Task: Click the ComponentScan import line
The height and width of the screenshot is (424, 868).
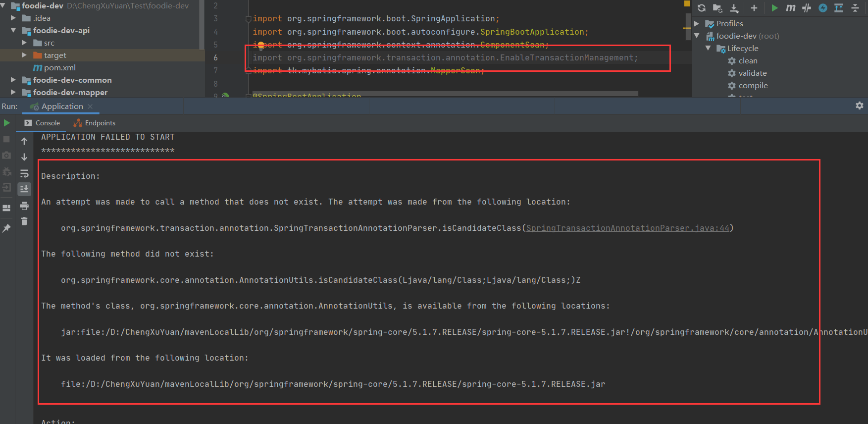Action: [401, 45]
